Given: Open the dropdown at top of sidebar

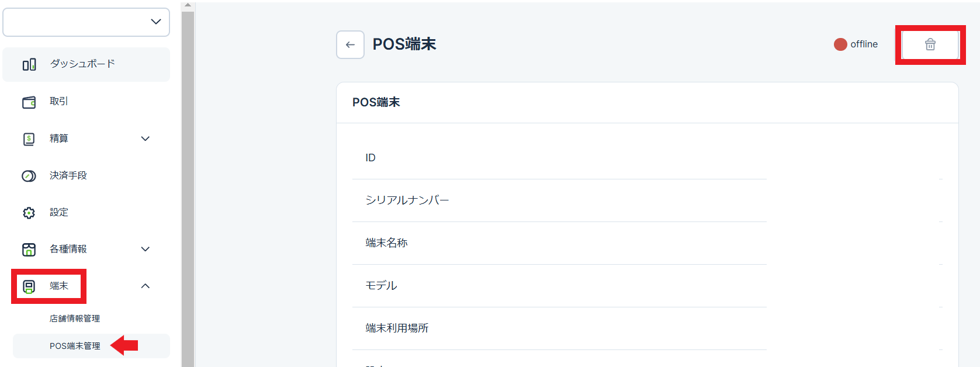Looking at the screenshot, I should click(86, 22).
